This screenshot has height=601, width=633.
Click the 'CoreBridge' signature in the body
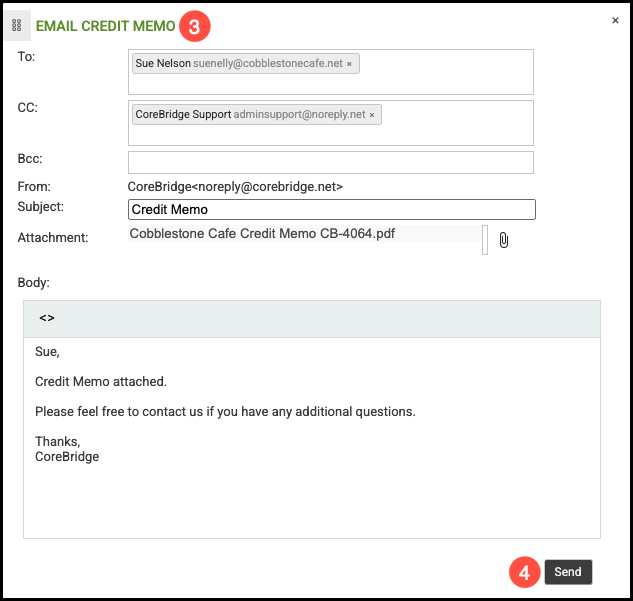(67, 457)
